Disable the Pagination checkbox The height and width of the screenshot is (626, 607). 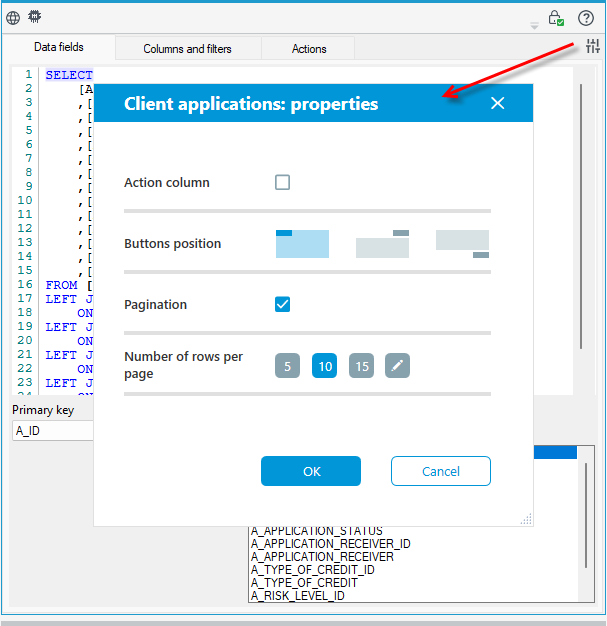coord(282,305)
